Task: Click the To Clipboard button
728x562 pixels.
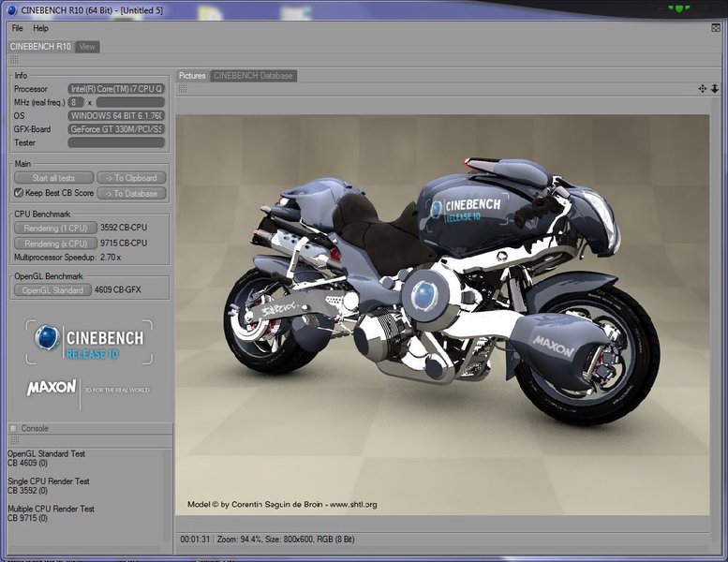Action: 131,178
